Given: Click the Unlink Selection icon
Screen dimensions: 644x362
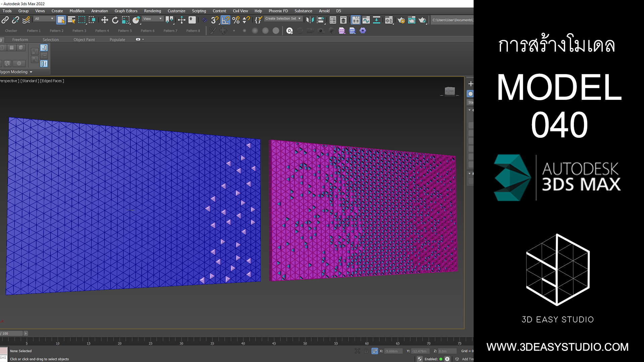Looking at the screenshot, I should pyautogui.click(x=15, y=20).
